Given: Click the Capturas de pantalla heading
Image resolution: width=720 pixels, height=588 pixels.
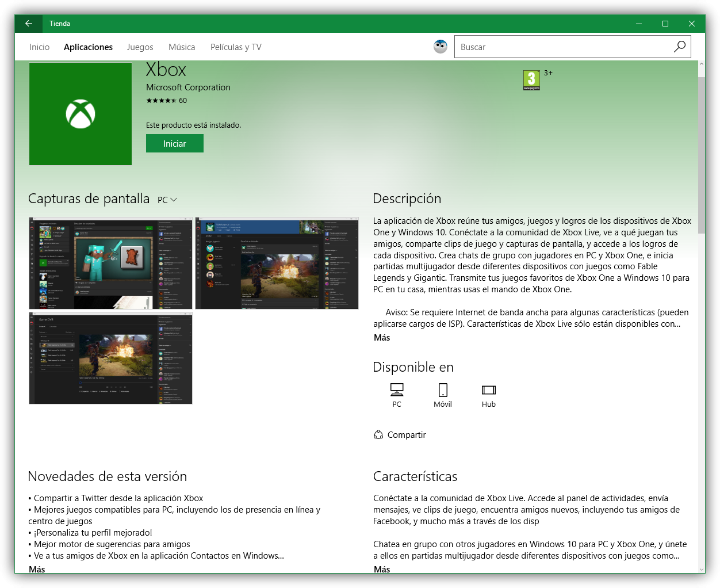Looking at the screenshot, I should coord(89,198).
